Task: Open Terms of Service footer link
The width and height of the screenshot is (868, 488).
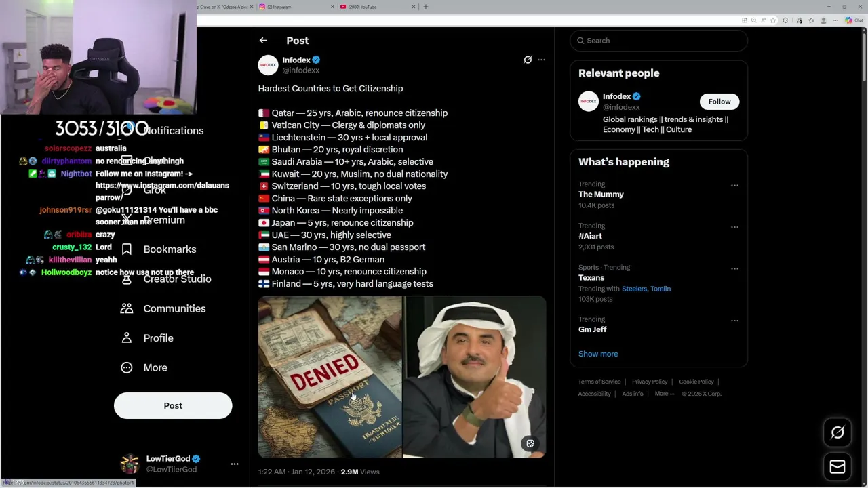Action: click(x=599, y=382)
